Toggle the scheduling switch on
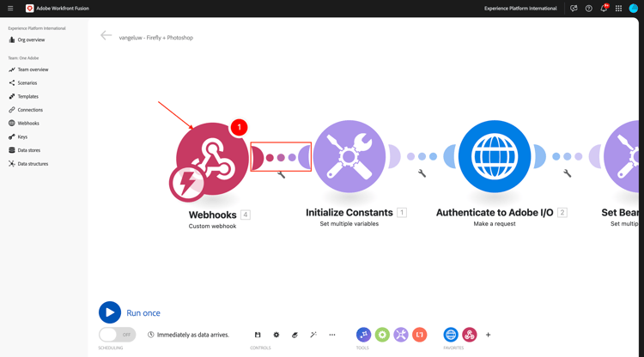This screenshot has width=644, height=357. click(117, 335)
